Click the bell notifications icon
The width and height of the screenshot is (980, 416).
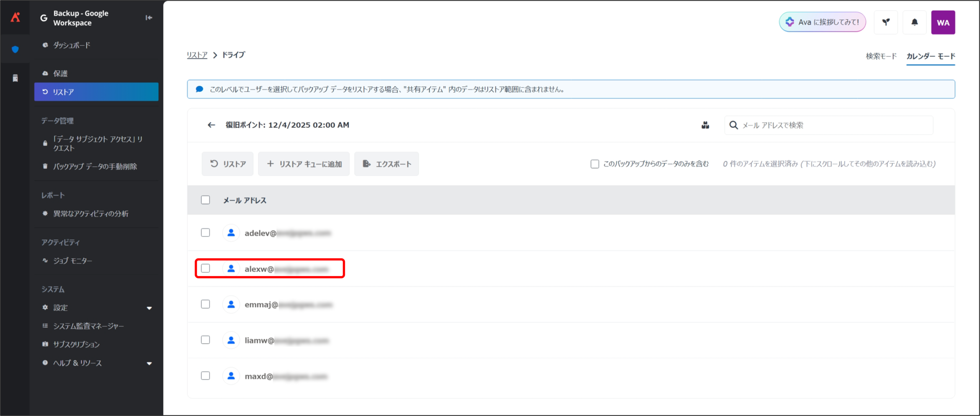point(915,22)
